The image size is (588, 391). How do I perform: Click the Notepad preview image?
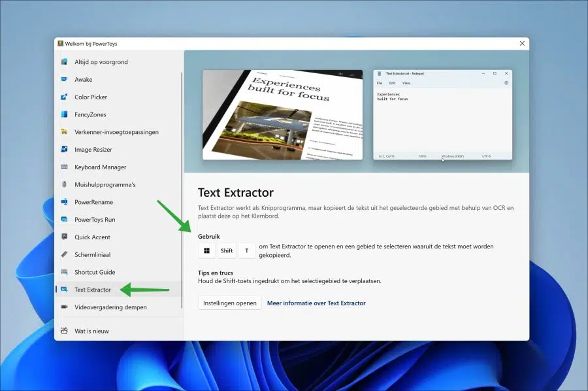(442, 115)
